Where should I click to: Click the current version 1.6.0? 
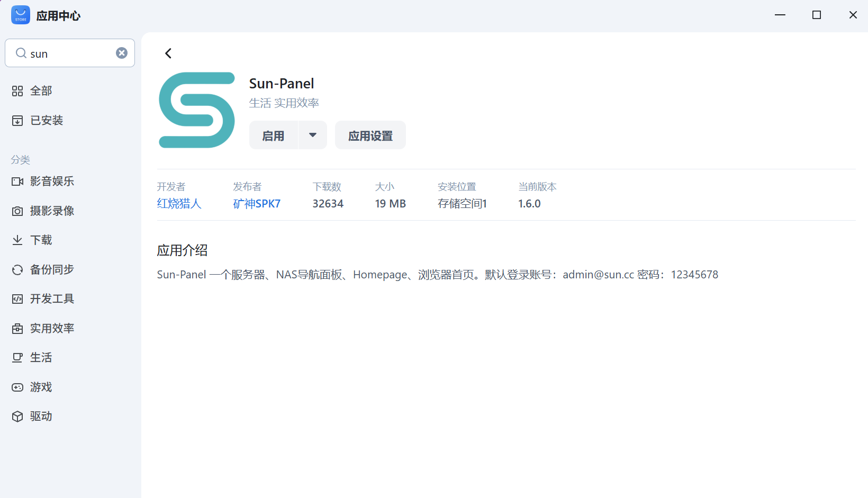click(x=529, y=204)
